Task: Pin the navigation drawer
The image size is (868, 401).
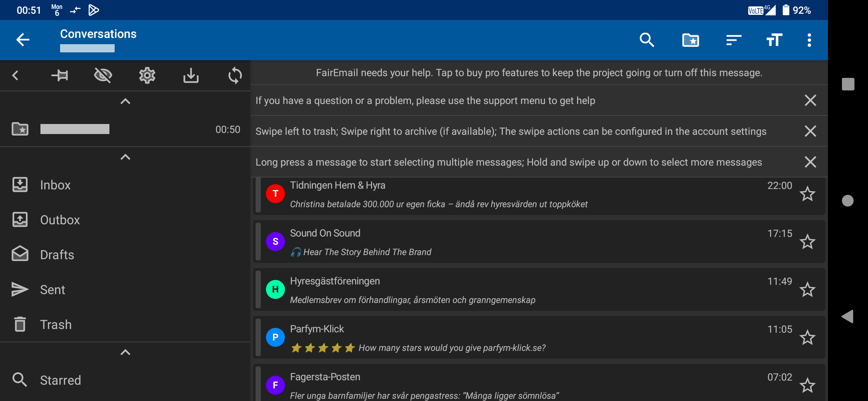Action: click(x=60, y=76)
